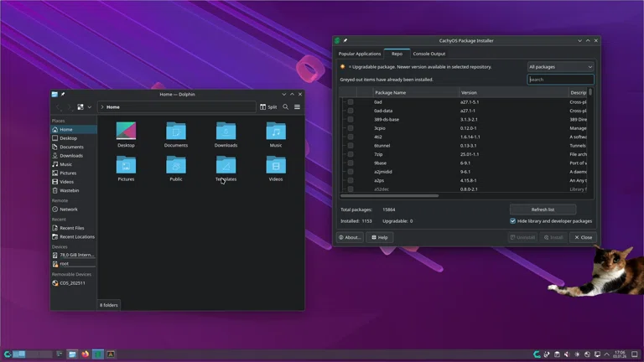
Task: Tick the checkbox for package 0ad-data
Action: 351,111
